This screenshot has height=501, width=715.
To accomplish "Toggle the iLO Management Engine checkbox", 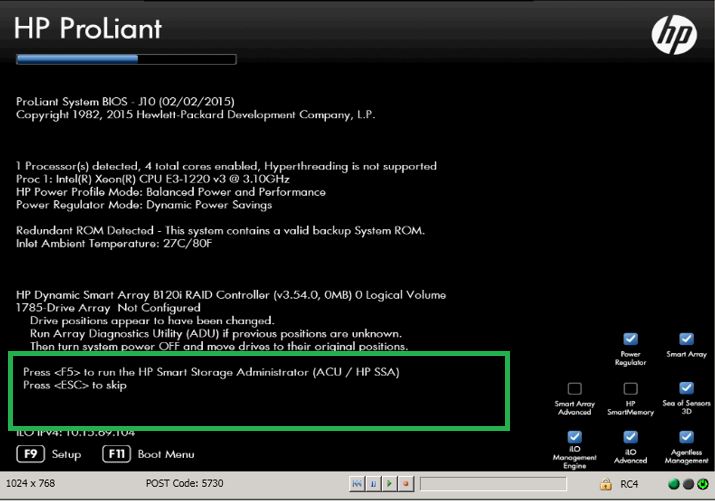I will coord(574,437).
